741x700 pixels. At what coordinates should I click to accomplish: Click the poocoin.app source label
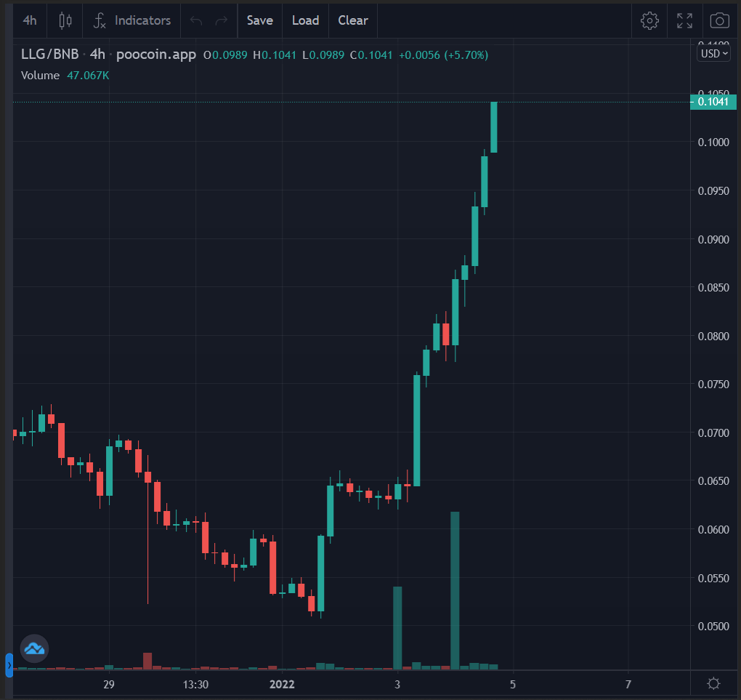tap(156, 55)
